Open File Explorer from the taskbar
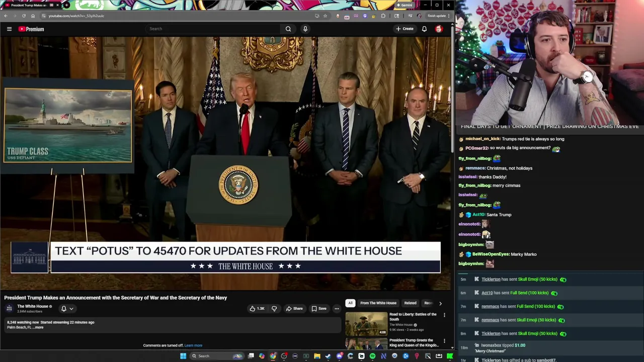644x362 pixels. pos(317,356)
